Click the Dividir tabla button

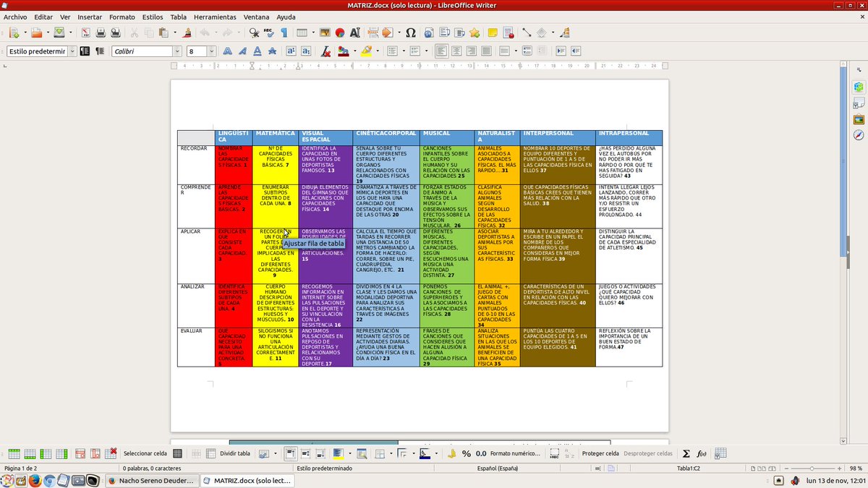[234, 453]
